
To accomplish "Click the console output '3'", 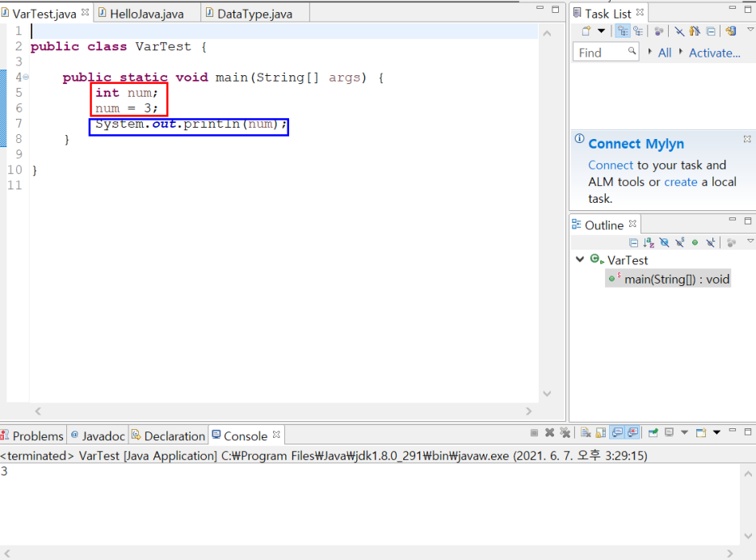I will 4,471.
